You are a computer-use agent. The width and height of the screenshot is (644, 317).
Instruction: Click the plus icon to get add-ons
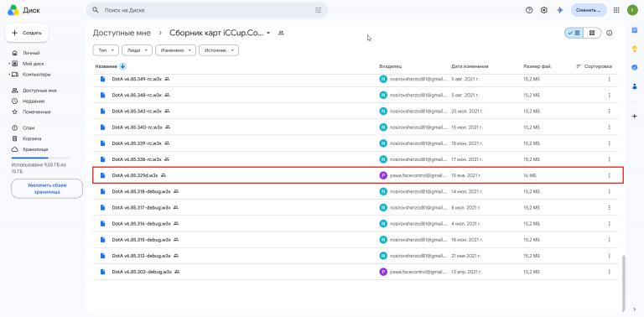pyautogui.click(x=635, y=117)
